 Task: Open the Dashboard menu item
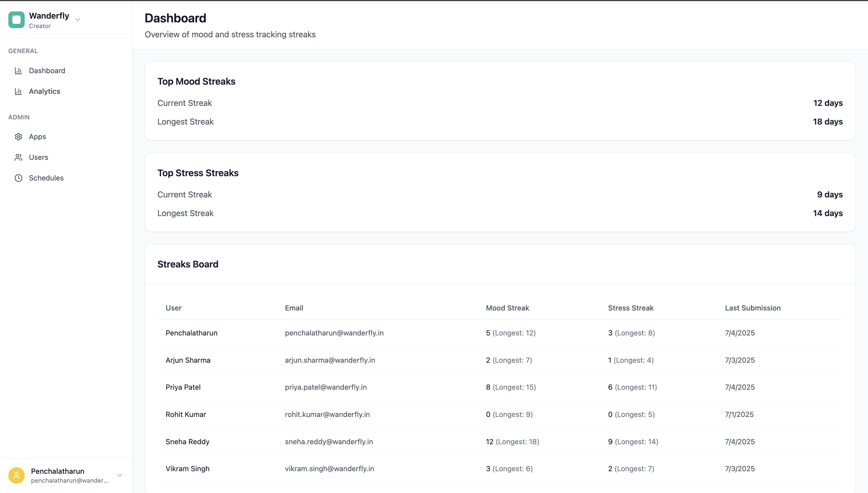point(47,70)
